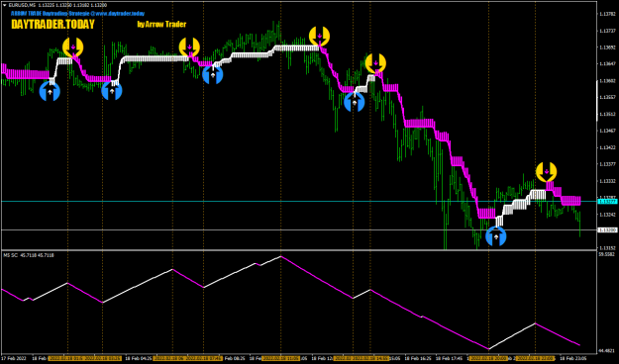Click the 'by Arrow Trader' label

click(x=161, y=24)
